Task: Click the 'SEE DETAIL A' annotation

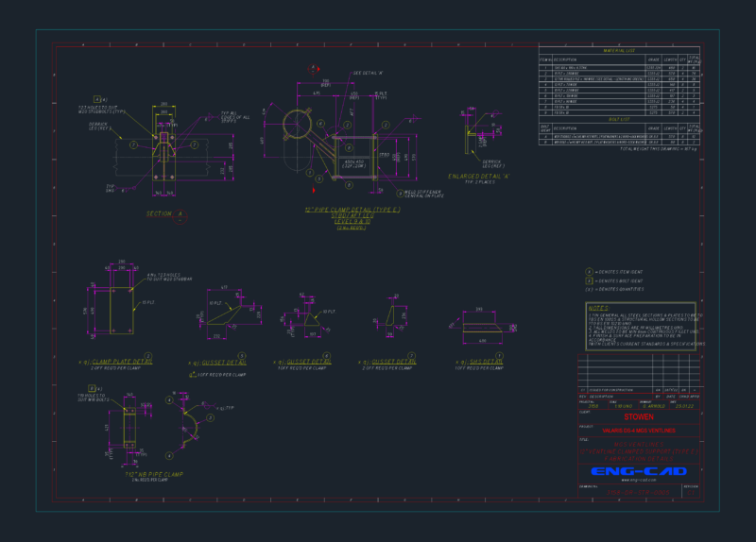Action: tap(368, 74)
